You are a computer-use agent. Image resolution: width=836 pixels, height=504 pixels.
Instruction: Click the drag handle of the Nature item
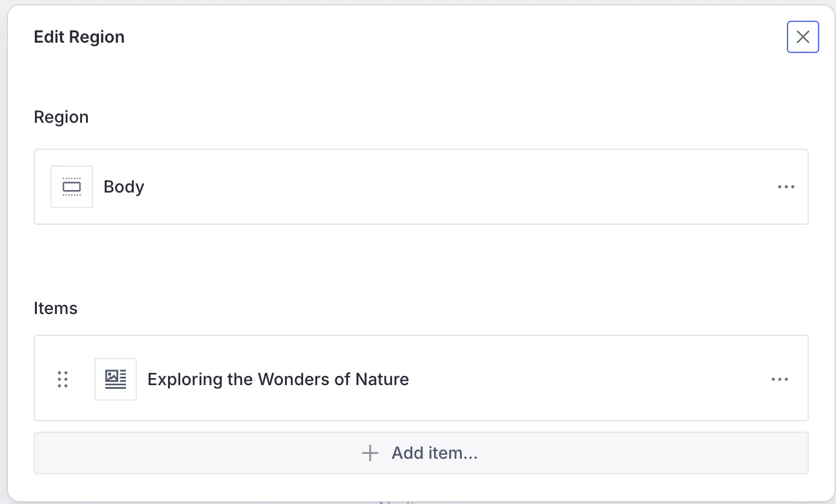click(x=63, y=379)
